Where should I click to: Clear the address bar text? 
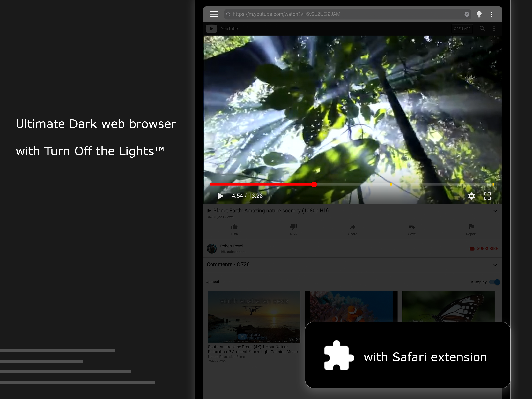click(467, 14)
